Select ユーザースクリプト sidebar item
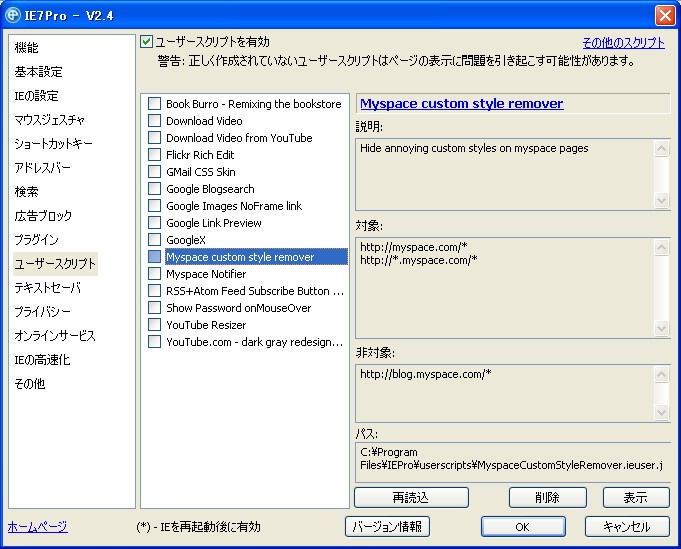 click(x=55, y=264)
